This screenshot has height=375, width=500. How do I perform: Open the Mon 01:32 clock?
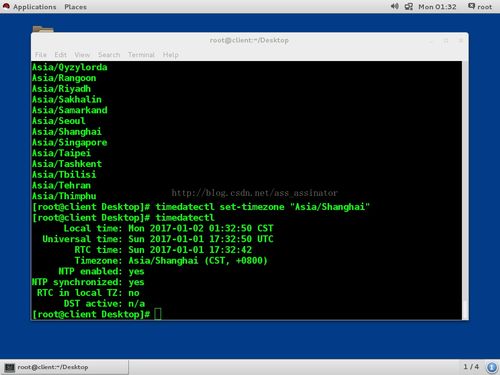point(437,7)
